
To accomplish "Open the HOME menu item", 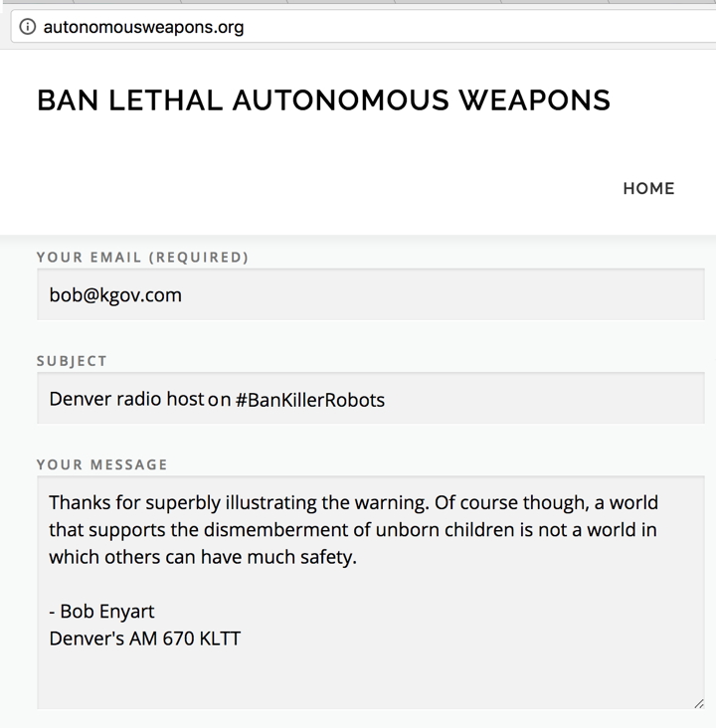I will [x=648, y=189].
